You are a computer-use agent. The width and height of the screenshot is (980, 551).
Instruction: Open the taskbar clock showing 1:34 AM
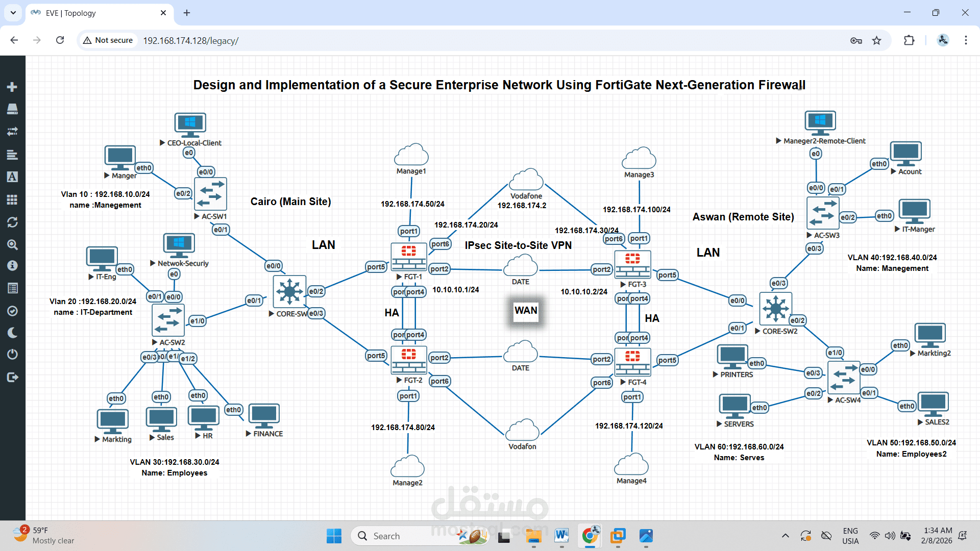pos(937,536)
